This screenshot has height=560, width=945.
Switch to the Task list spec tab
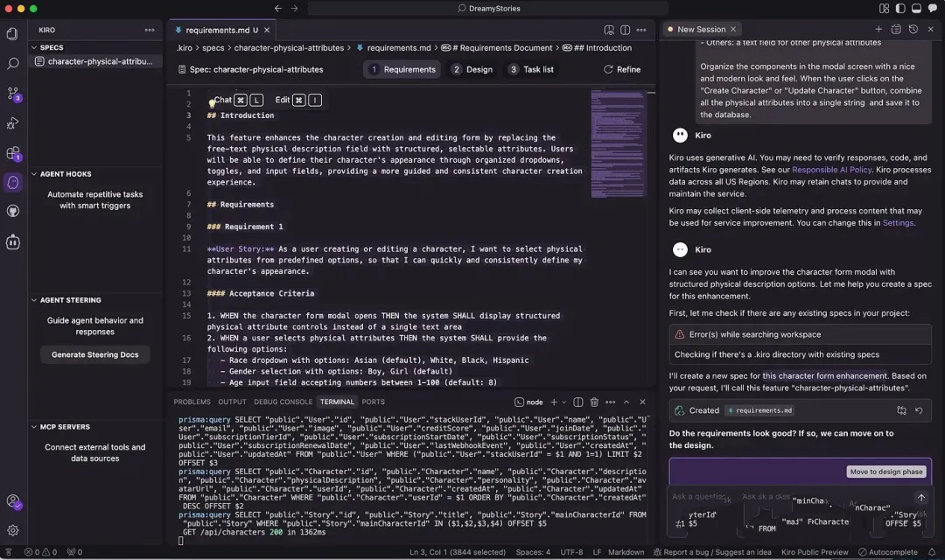click(x=530, y=69)
